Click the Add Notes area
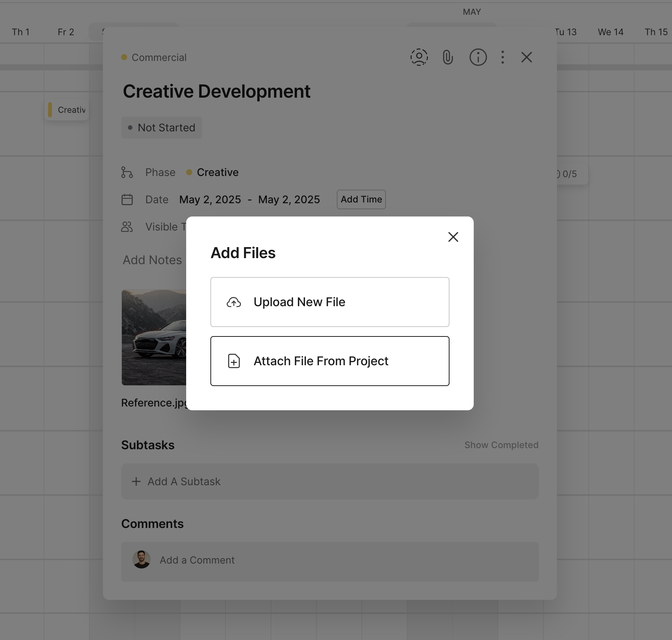Image resolution: width=672 pixels, height=640 pixels. 152,260
